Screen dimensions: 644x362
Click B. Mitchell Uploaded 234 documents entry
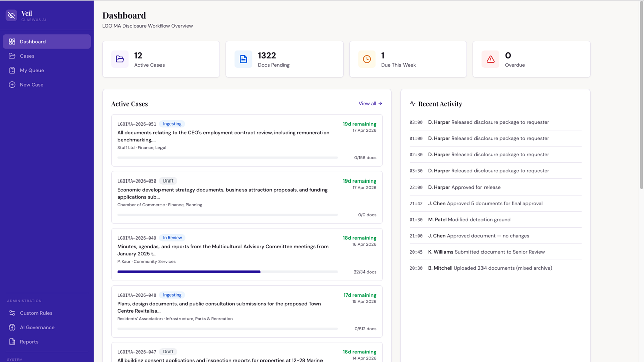[x=495, y=268]
